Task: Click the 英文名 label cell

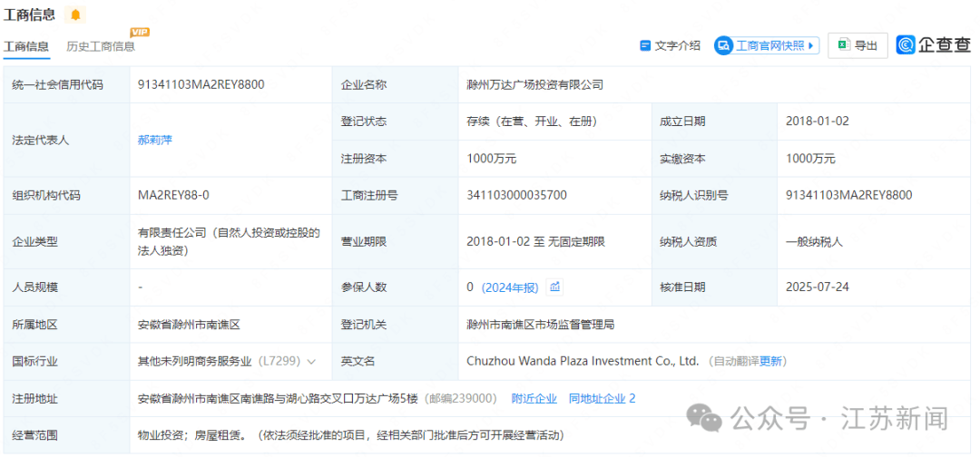Action: point(395,362)
